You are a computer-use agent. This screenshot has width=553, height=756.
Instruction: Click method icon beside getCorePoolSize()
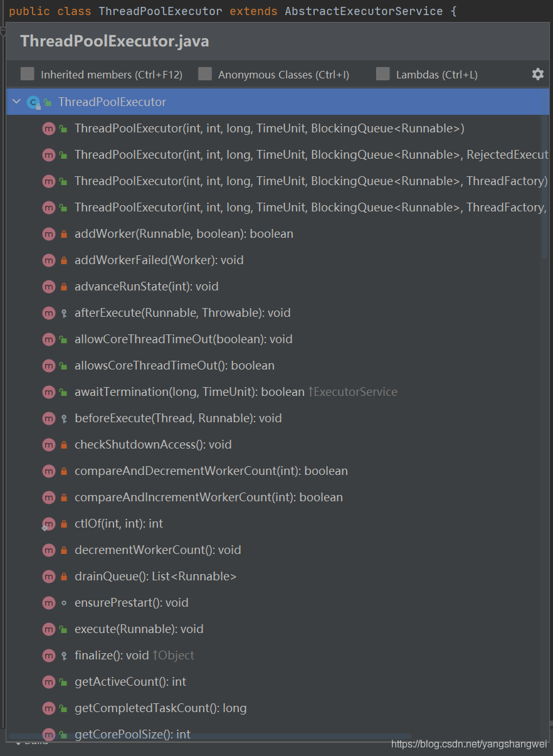[49, 734]
